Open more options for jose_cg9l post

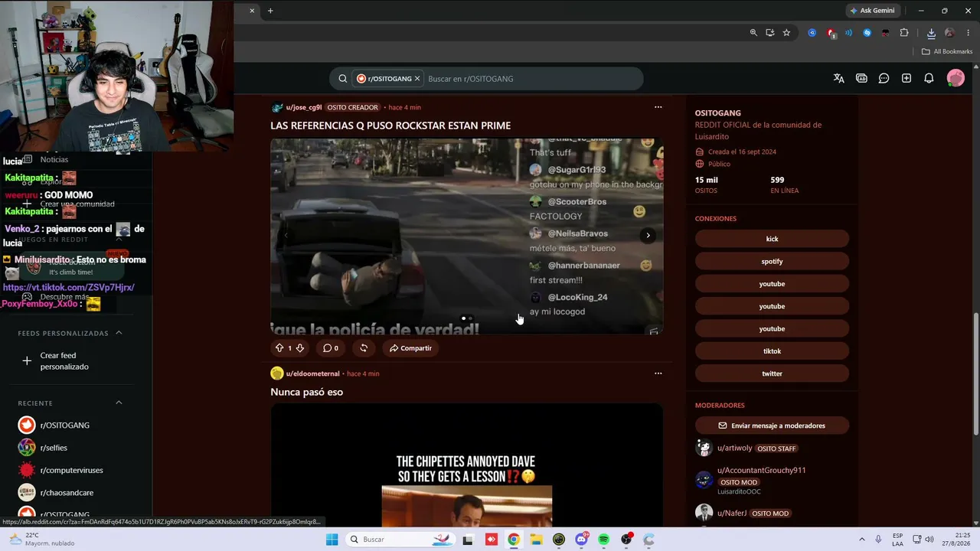tap(658, 107)
